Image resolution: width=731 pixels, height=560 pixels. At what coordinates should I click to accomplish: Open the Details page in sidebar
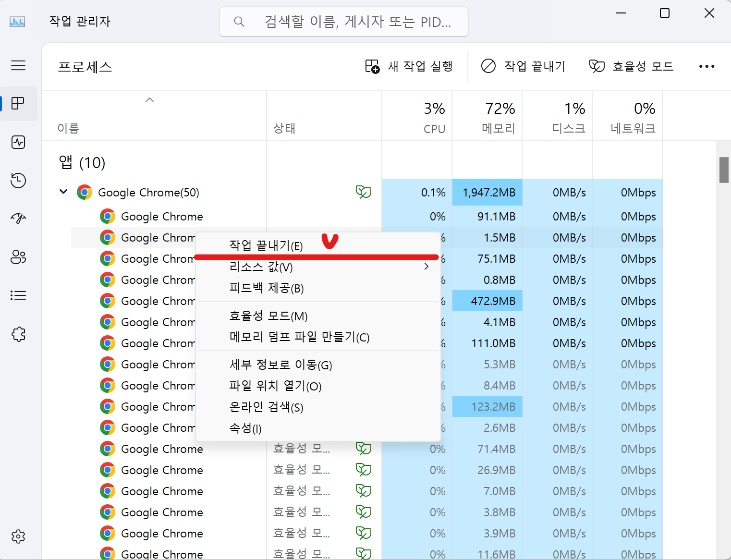click(18, 295)
